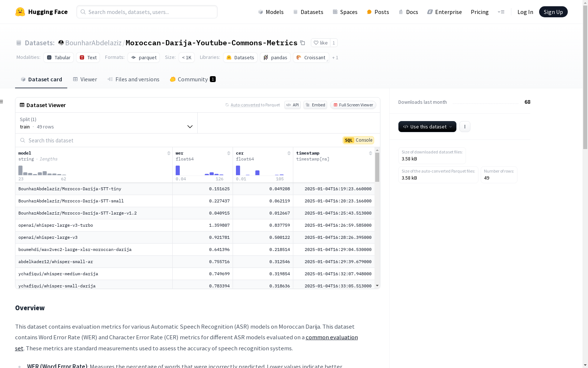588x368 pixels.
Task: Click the main search models field
Action: tap(147, 12)
